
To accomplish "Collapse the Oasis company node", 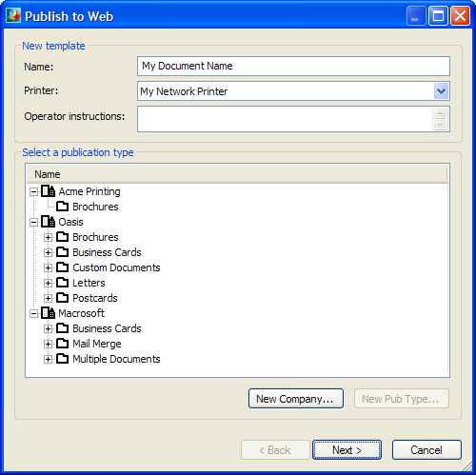I will point(33,223).
